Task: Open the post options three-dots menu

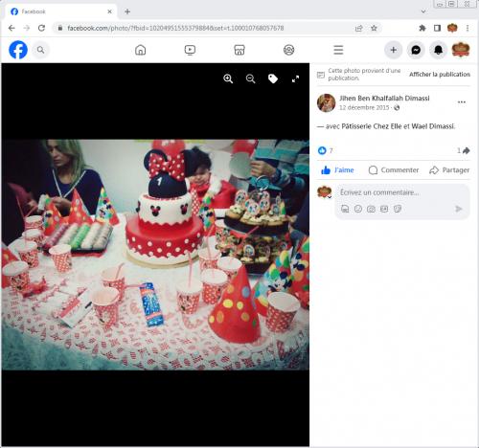Action: click(462, 102)
